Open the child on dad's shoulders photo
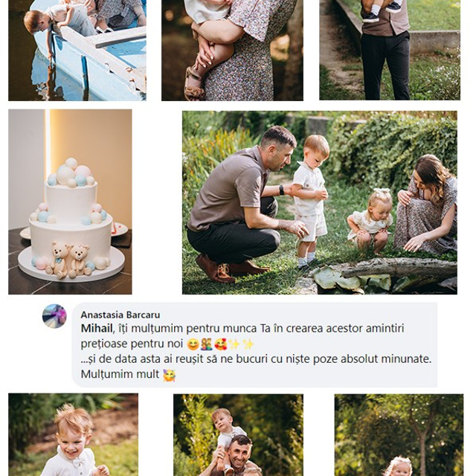 238,435
